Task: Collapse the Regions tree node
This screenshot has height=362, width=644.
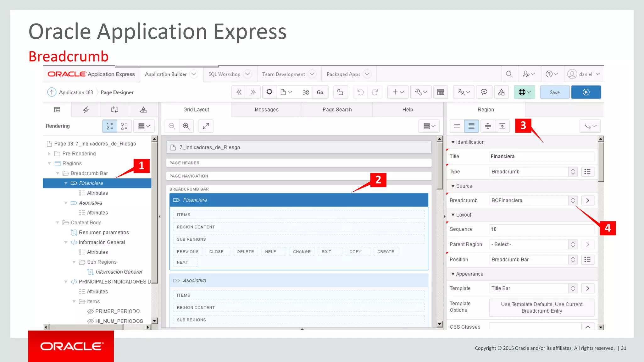Action: (49, 163)
